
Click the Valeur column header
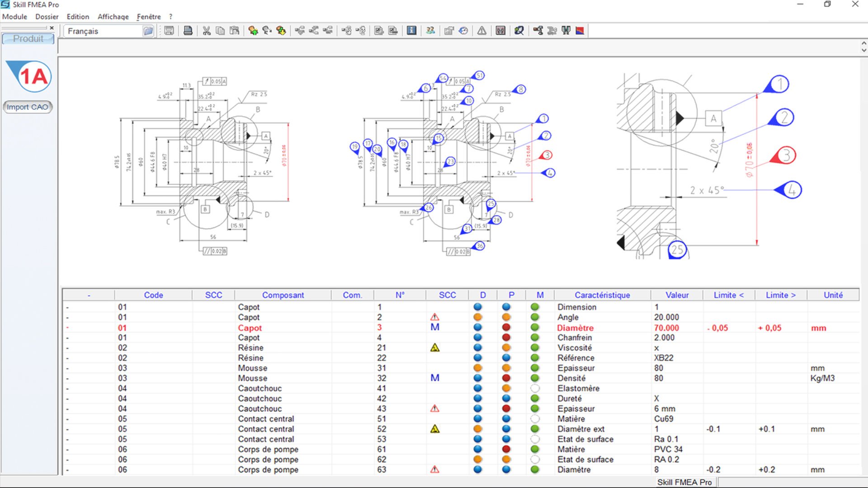point(677,295)
